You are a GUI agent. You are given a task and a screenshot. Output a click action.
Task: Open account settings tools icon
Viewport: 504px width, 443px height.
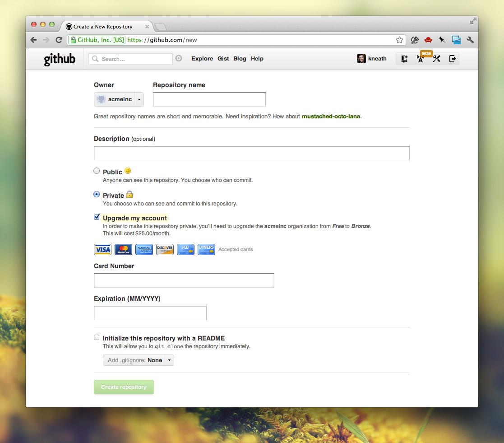[x=436, y=59]
